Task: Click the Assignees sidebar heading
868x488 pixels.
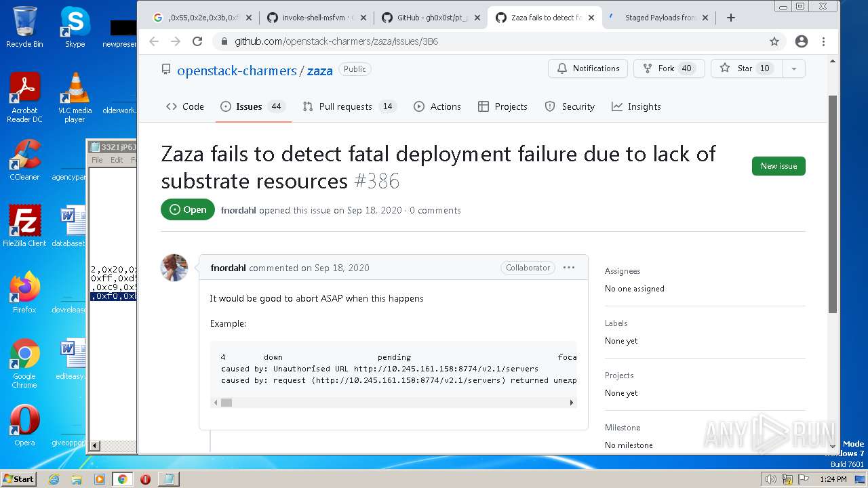Action: (x=623, y=271)
